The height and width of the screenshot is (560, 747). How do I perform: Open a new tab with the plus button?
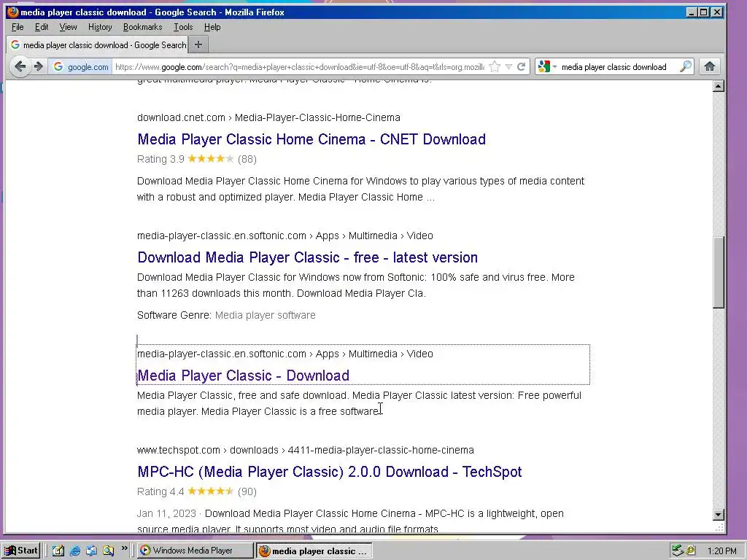click(x=198, y=44)
